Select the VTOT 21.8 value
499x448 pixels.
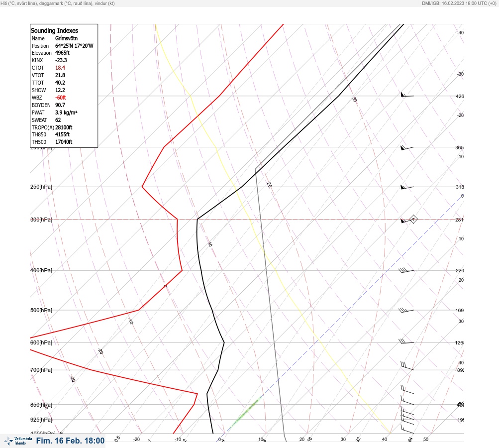click(60, 75)
